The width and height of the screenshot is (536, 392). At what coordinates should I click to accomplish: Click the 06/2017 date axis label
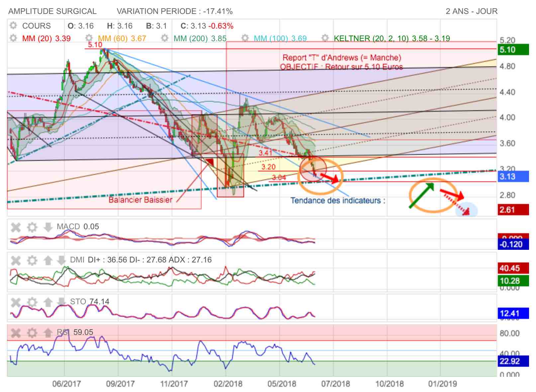pyautogui.click(x=66, y=384)
